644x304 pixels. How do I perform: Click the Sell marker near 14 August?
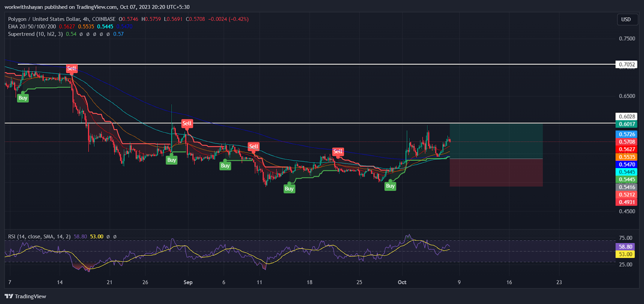[72, 68]
